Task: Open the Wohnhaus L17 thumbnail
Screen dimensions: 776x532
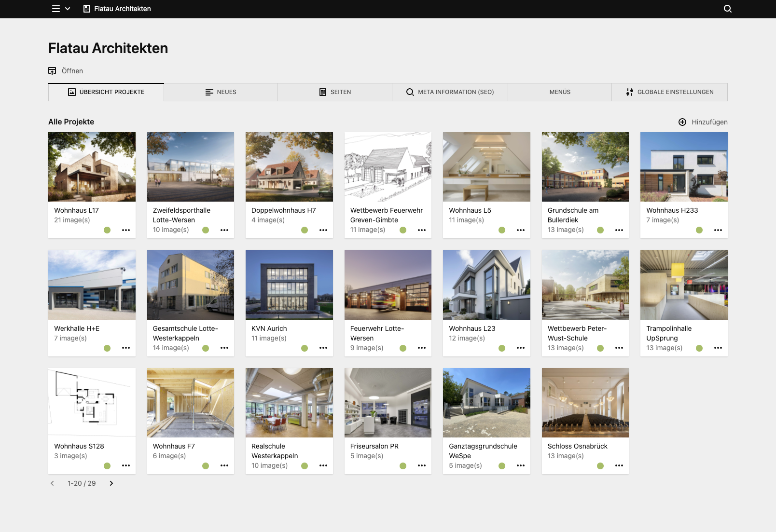Action: pyautogui.click(x=92, y=167)
